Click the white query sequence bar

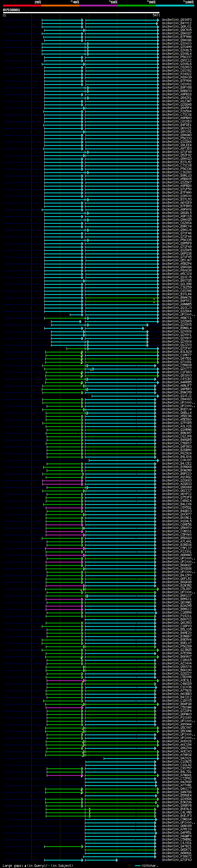(81, 12)
